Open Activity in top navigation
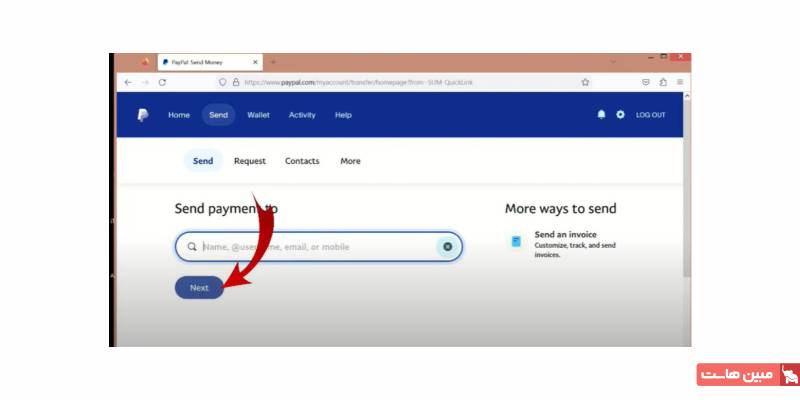Viewport: 800px width, 400px height. point(302,115)
